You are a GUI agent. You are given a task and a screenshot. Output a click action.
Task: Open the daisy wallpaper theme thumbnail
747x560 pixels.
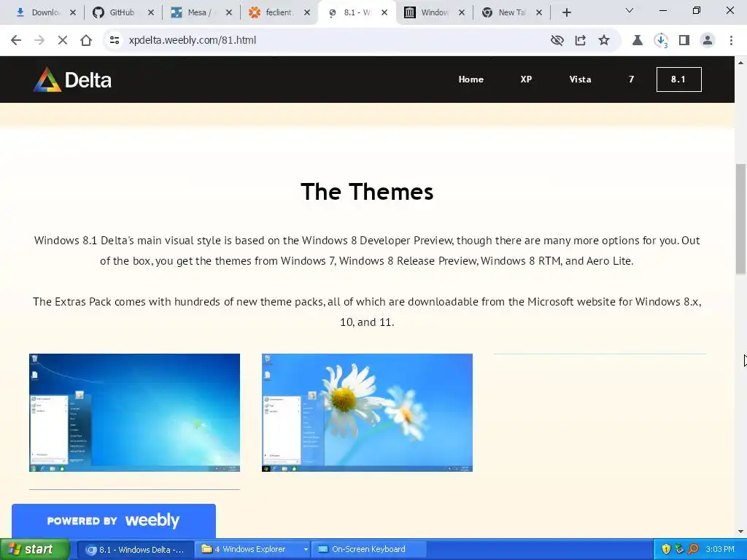click(367, 413)
